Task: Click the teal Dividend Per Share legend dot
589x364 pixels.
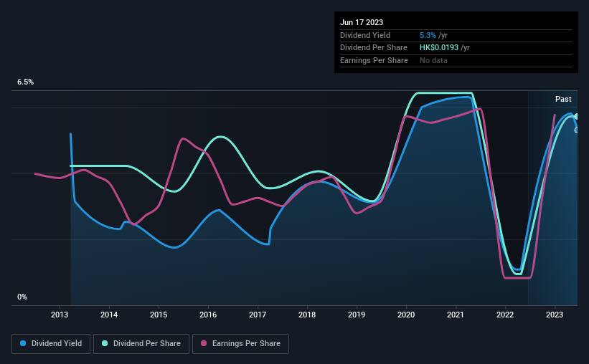Action: 105,343
